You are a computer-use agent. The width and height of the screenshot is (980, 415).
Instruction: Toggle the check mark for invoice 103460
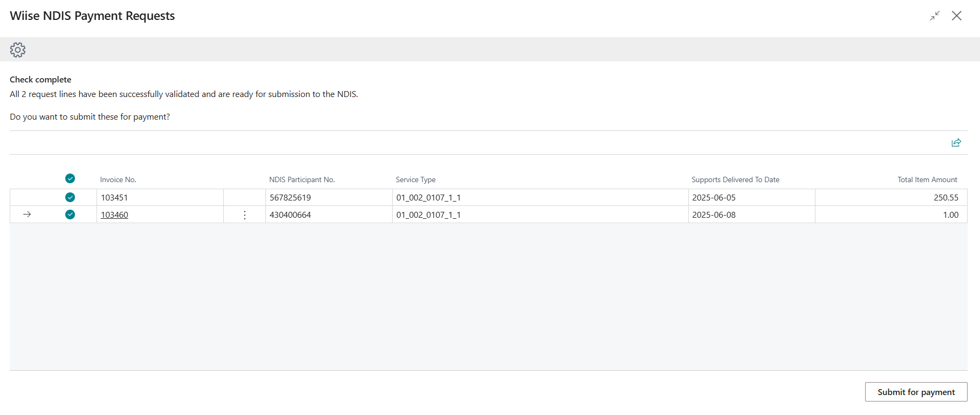[70, 215]
